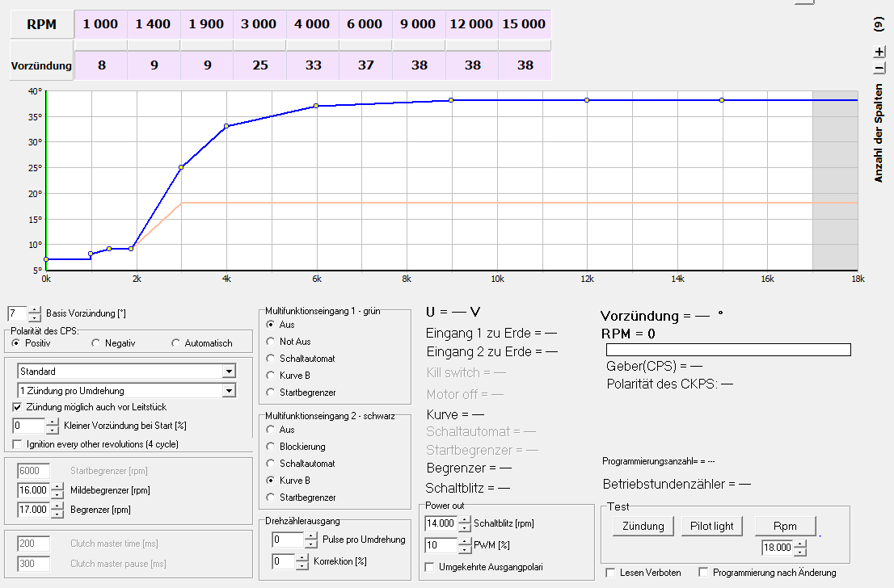
Task: Click the minus button to remove a column
Action: coord(879,69)
